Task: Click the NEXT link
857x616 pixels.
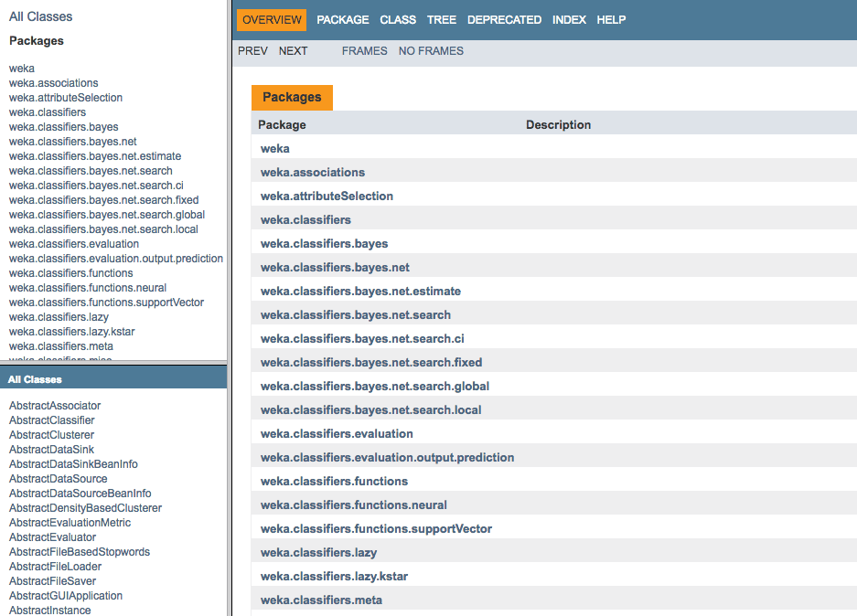Action: coord(293,51)
